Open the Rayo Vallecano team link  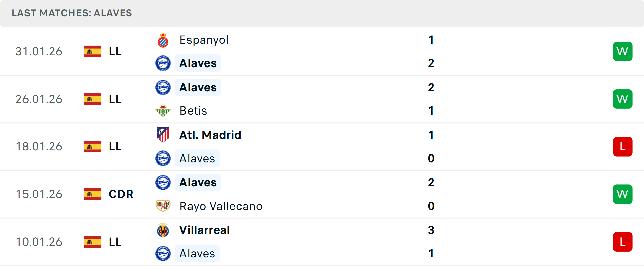[221, 206]
